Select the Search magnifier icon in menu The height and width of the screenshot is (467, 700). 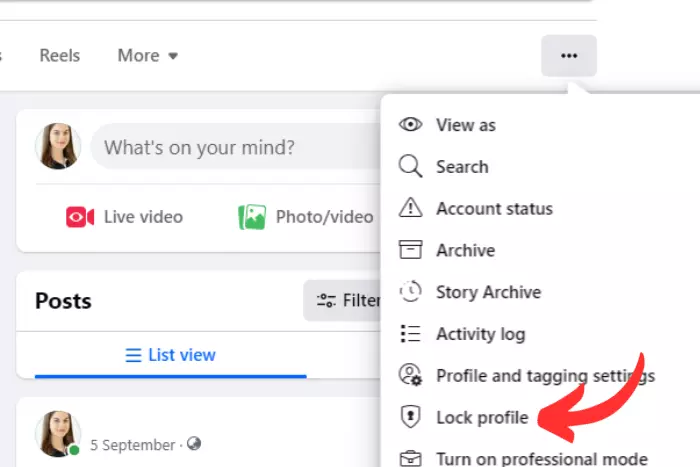(x=410, y=166)
